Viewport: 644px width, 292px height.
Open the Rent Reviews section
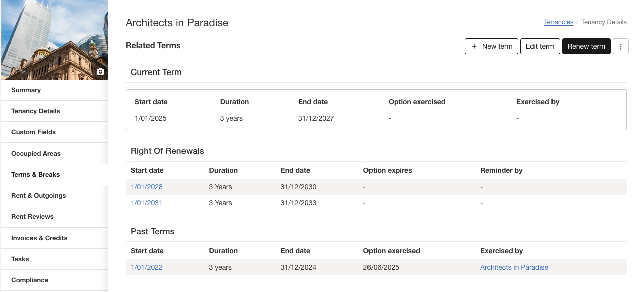coord(32,217)
